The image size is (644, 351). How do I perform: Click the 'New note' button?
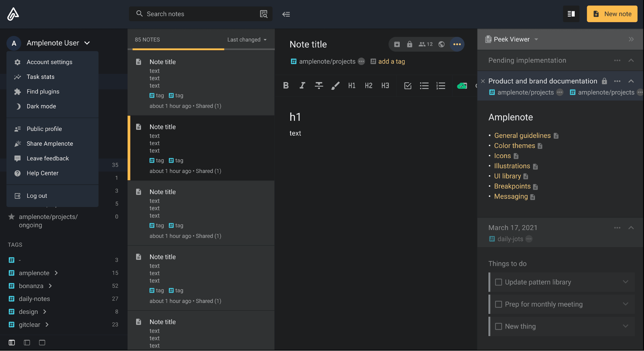point(611,14)
